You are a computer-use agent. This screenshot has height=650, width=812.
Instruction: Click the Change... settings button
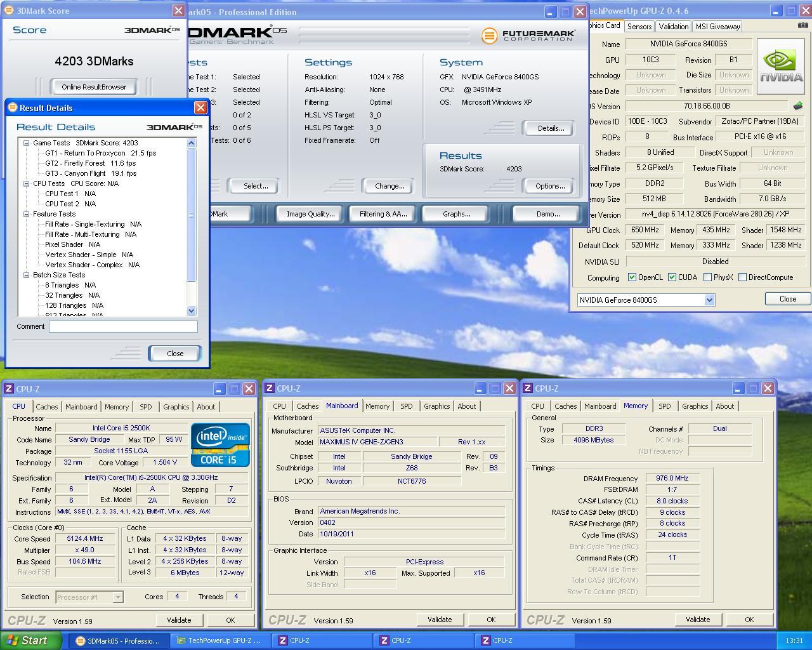click(x=390, y=186)
